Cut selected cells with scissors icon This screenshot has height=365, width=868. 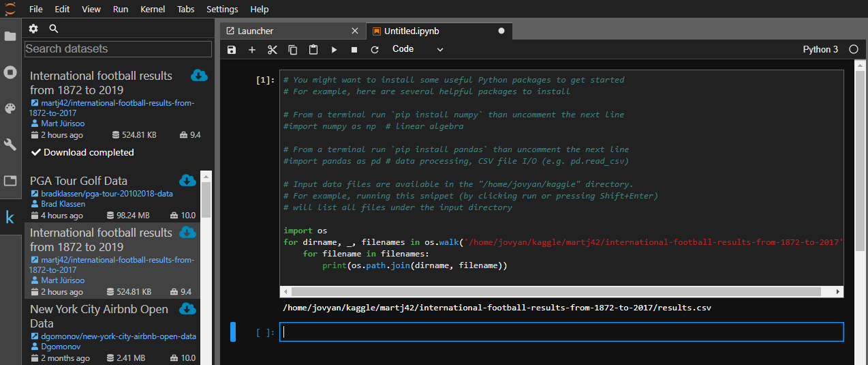click(273, 50)
